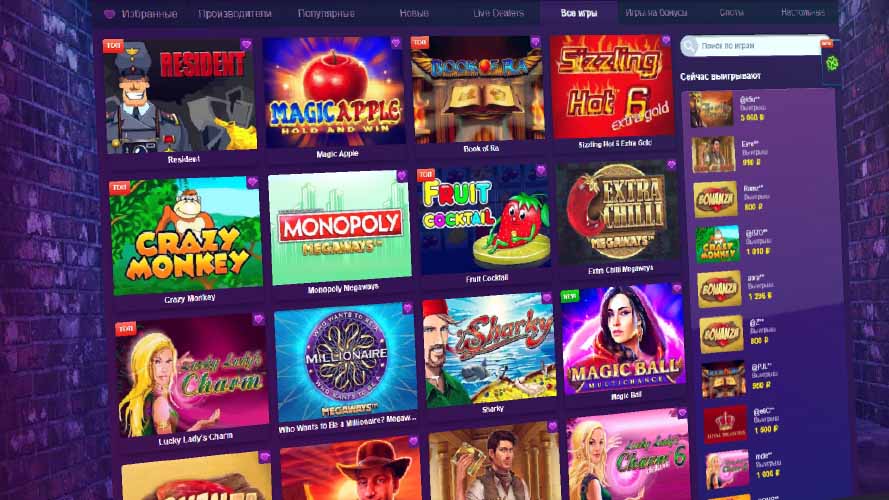889x500 pixels.
Task: Click heart icon on Lucky Lady's Charm
Action: pos(259,319)
